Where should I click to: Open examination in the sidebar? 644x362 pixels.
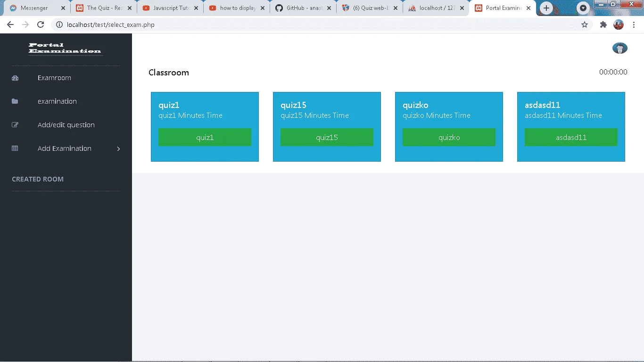(x=57, y=101)
